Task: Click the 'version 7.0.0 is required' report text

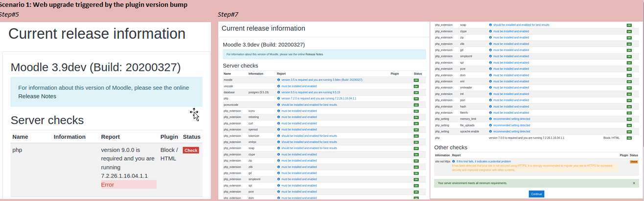Action: click(527, 138)
